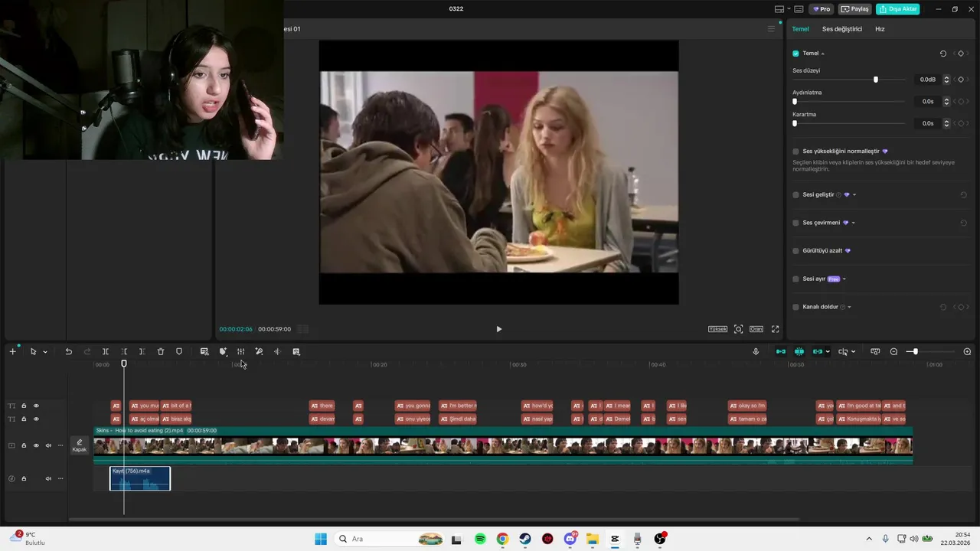This screenshot has width=980, height=551.
Task: Open Spotify from the Windows taskbar
Action: 480,540
